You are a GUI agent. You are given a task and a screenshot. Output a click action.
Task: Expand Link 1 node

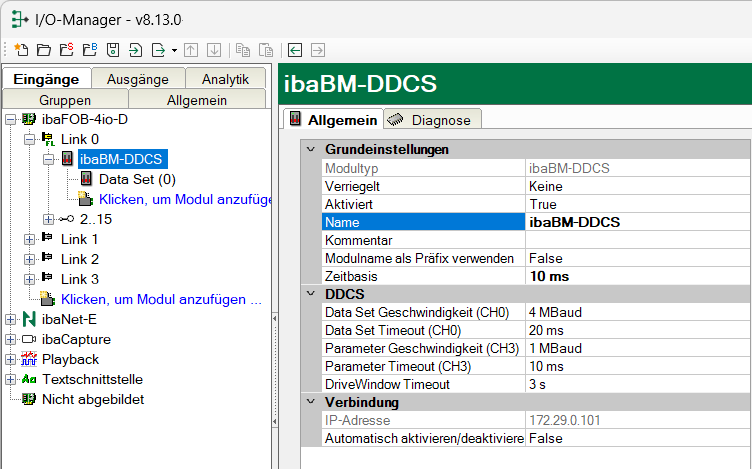pos(30,239)
